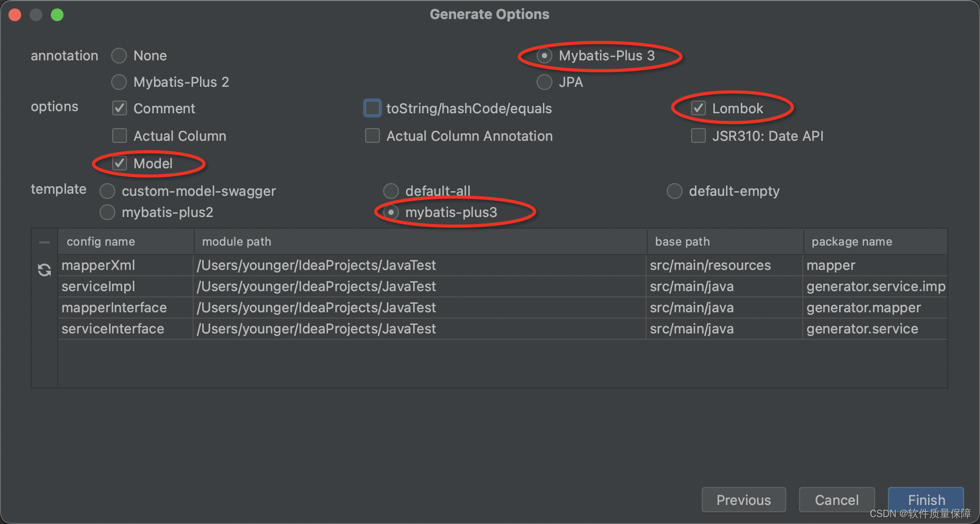Select the serviceImpl config name cell
The width and height of the screenshot is (980, 524).
(126, 286)
